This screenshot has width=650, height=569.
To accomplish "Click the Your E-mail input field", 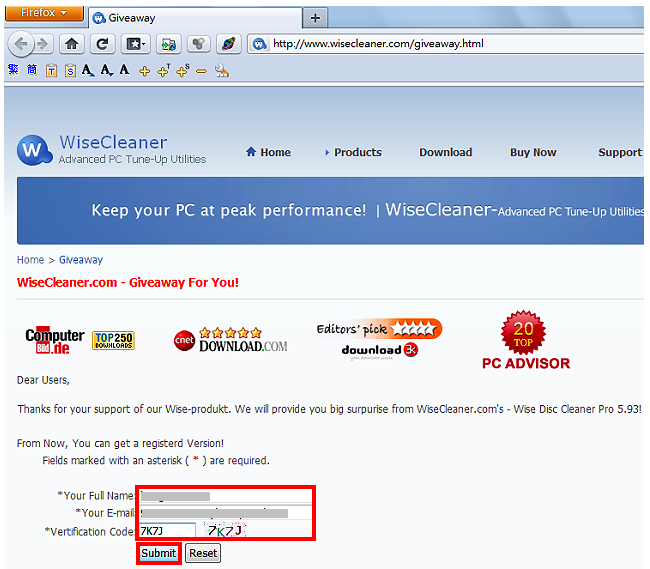I will [x=226, y=513].
